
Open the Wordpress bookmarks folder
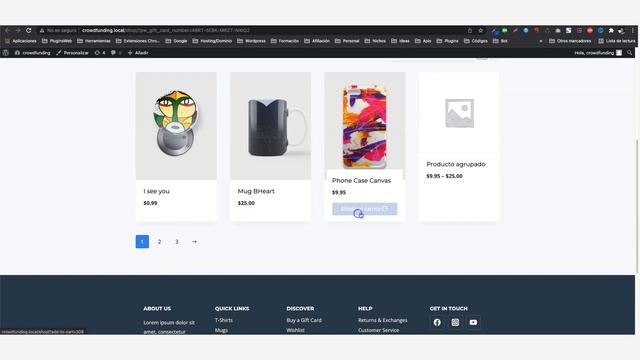point(251,41)
